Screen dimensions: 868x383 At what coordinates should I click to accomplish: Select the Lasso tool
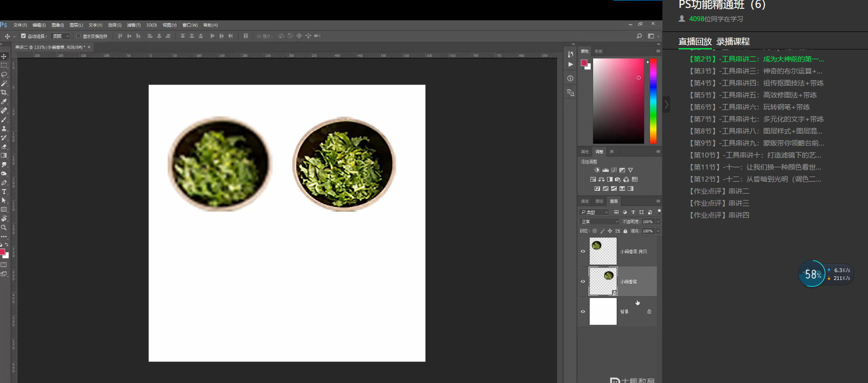point(4,74)
